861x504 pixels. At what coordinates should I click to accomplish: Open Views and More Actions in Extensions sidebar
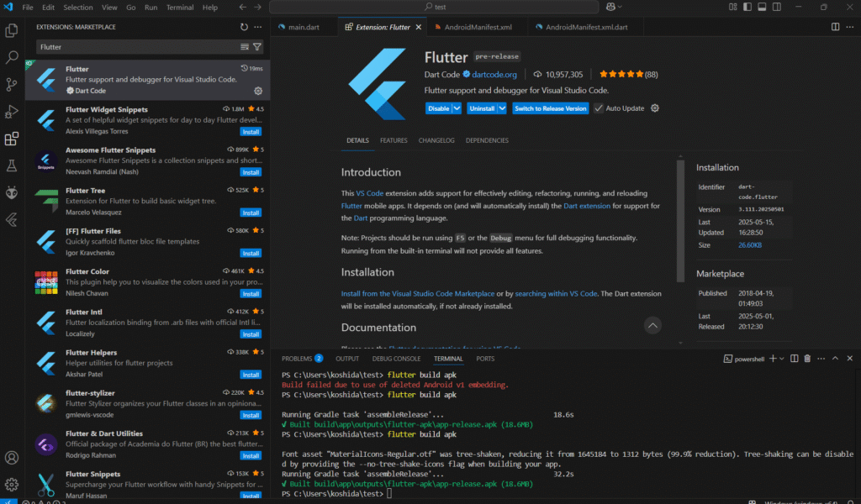tap(257, 27)
